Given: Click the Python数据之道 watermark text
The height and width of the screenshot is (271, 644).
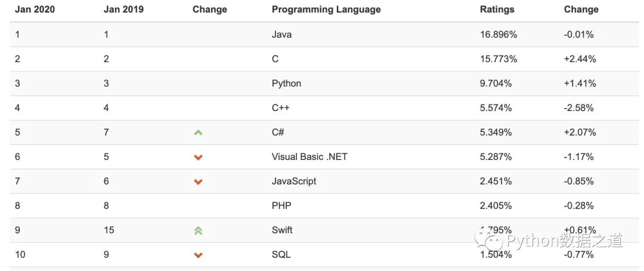Looking at the screenshot, I should (x=564, y=241).
